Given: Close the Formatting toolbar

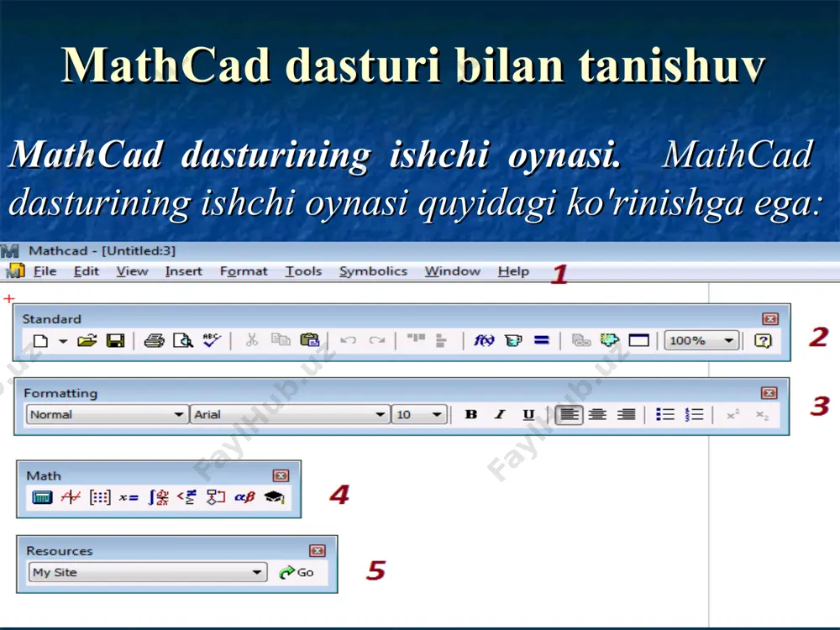Looking at the screenshot, I should point(769,393).
